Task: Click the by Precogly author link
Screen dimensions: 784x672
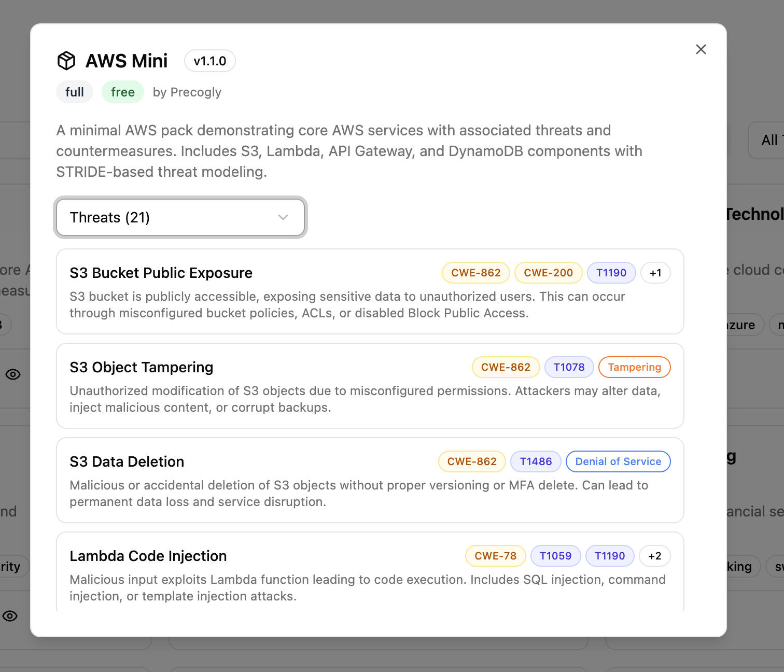Action: coord(187,92)
